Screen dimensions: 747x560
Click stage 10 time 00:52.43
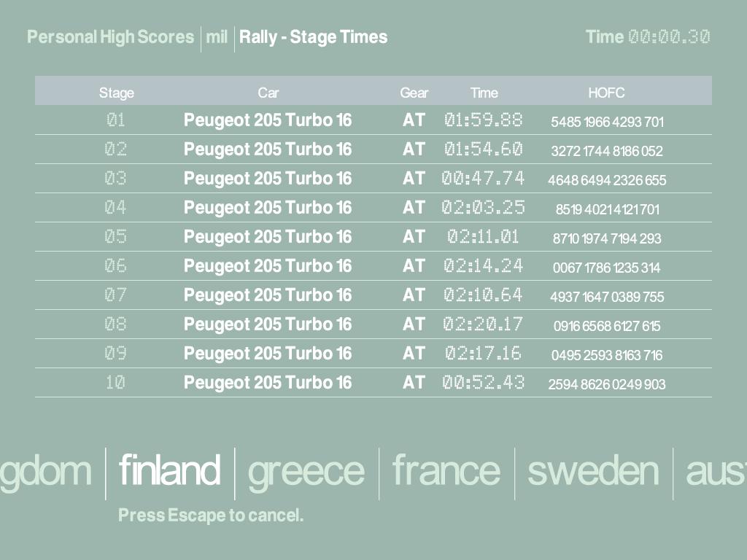pos(483,383)
